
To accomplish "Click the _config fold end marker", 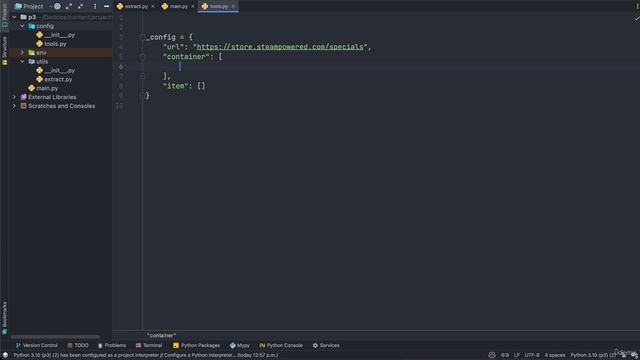I will coord(142,96).
